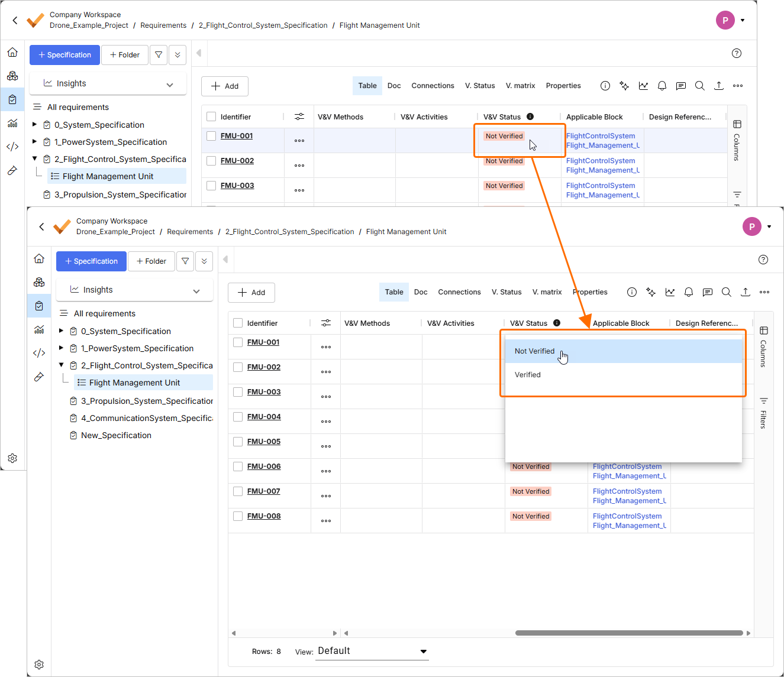This screenshot has height=677, width=784.
Task: Expand 1_PowerSystem_Specification tree node
Action: pyautogui.click(x=61, y=348)
